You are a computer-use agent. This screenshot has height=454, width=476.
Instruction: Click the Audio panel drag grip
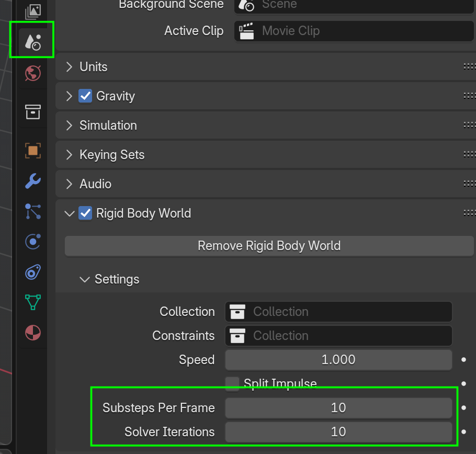pyautogui.click(x=470, y=184)
